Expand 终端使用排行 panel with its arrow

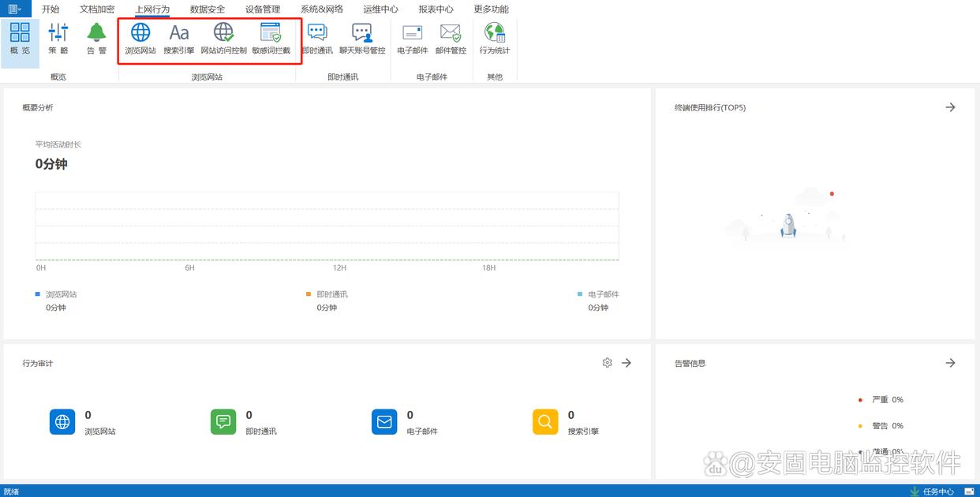950,107
